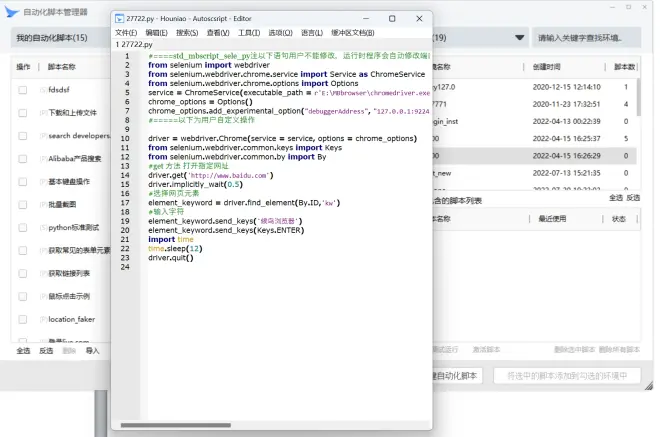Open the 选项(O) menu

tap(280, 33)
